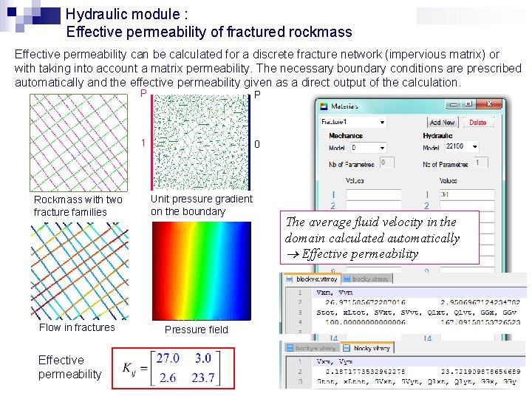Image resolution: width=532 pixels, height=399 pixels.
Task: Minimize the Materials window
Action: coord(453,104)
